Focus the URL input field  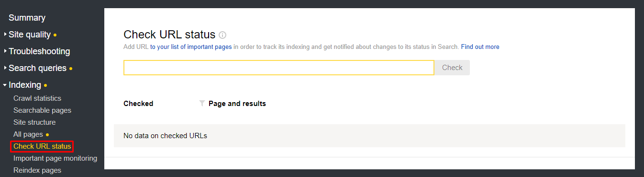(x=279, y=68)
